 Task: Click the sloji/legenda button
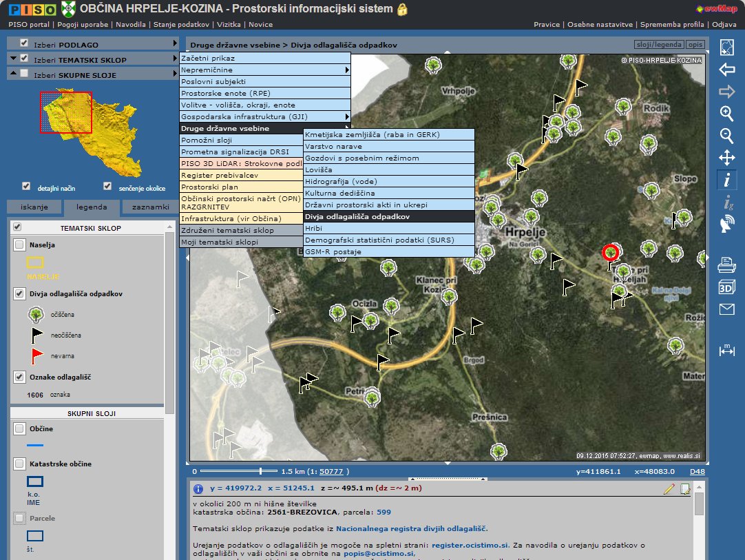[659, 45]
